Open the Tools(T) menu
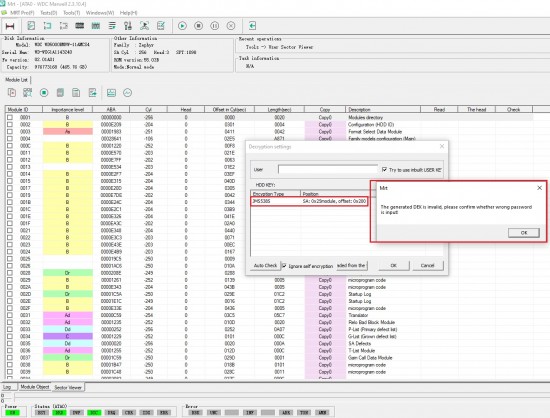This screenshot has width=550, height=418. (72, 13)
